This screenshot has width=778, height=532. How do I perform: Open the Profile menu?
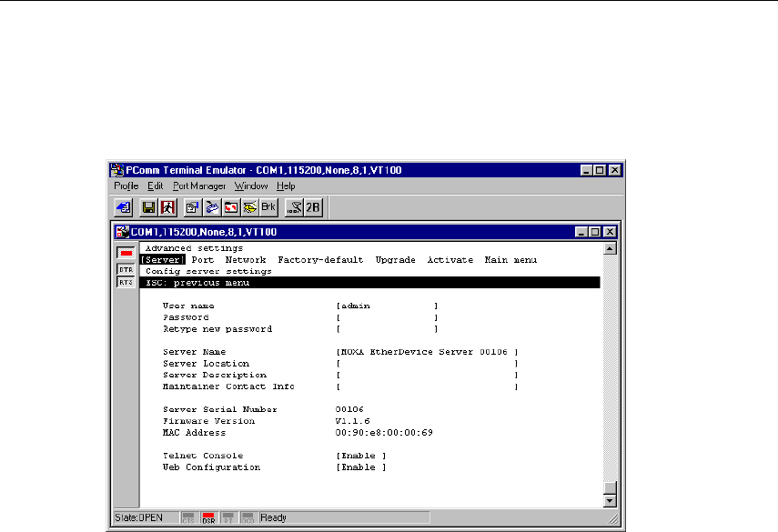point(126,186)
